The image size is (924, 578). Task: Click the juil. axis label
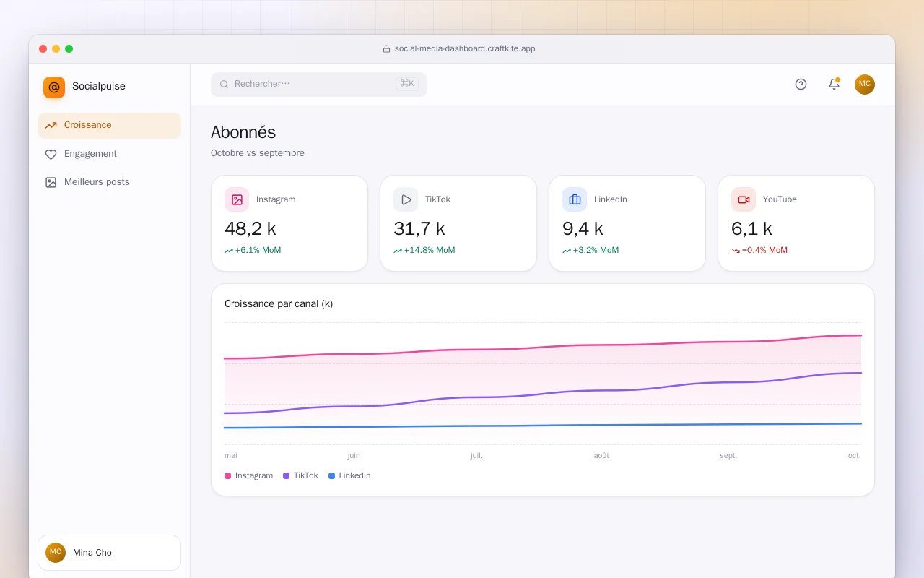[476, 456]
